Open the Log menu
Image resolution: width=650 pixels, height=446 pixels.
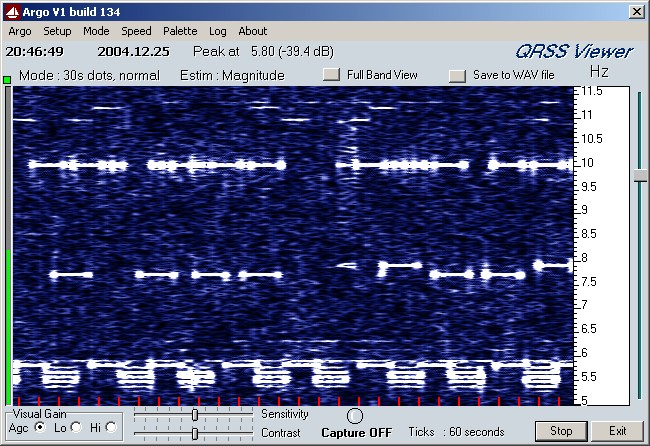pyautogui.click(x=218, y=31)
